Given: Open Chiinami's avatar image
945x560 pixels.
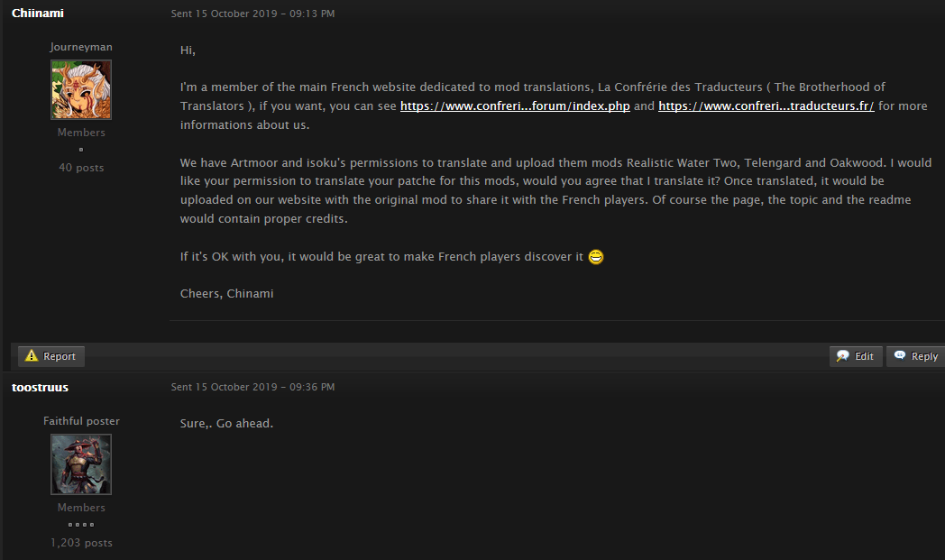Looking at the screenshot, I should pos(81,90).
